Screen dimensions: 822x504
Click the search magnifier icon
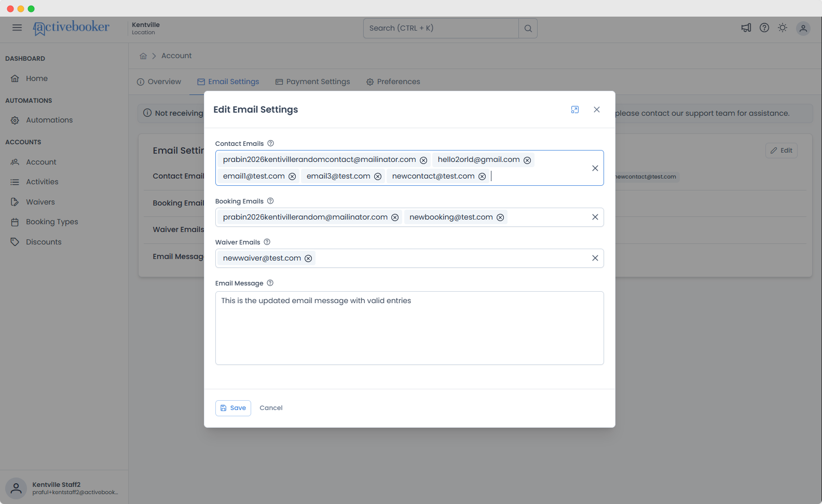point(528,29)
